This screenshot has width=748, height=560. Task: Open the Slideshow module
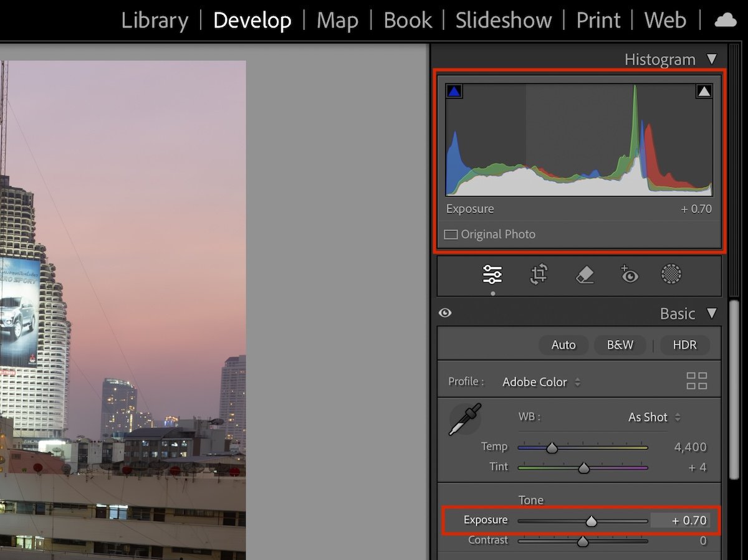tap(503, 21)
